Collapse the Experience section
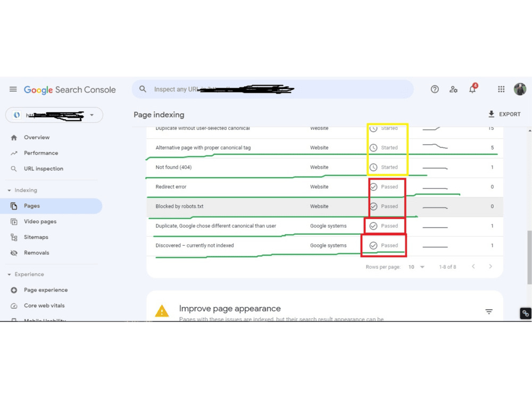Viewport: 532px width, 399px height. click(x=26, y=274)
